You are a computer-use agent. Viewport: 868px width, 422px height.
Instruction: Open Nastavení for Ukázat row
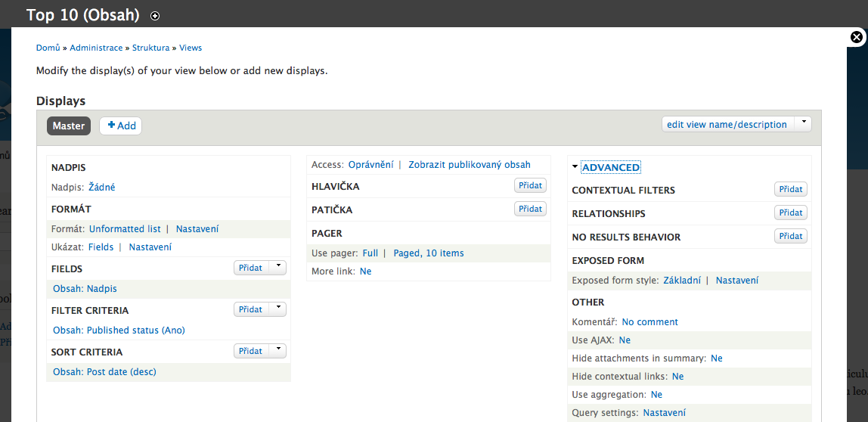click(x=150, y=247)
